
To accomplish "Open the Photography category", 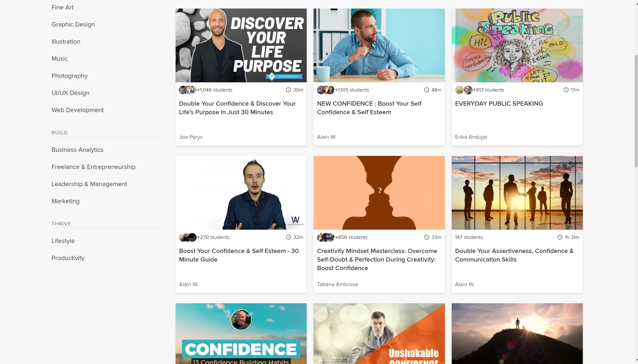I will [70, 76].
